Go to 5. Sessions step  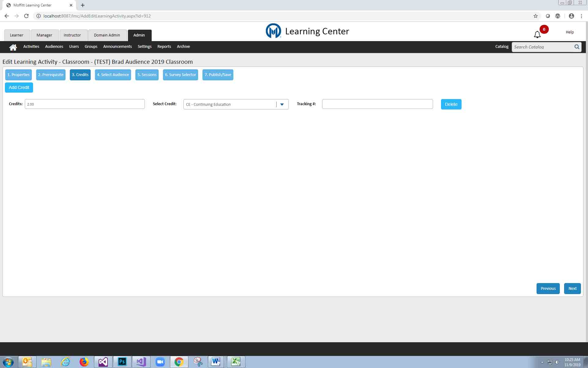click(x=147, y=75)
